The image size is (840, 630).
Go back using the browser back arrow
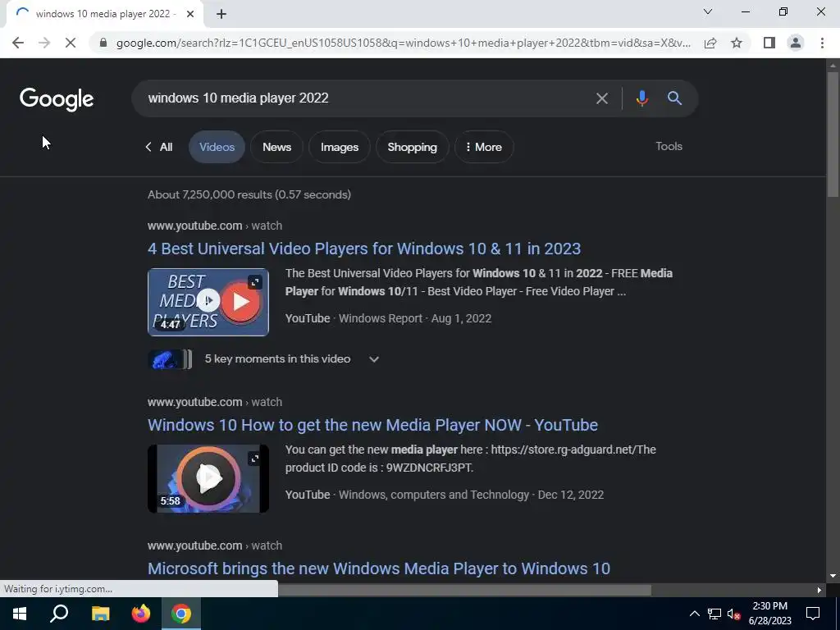tap(18, 43)
